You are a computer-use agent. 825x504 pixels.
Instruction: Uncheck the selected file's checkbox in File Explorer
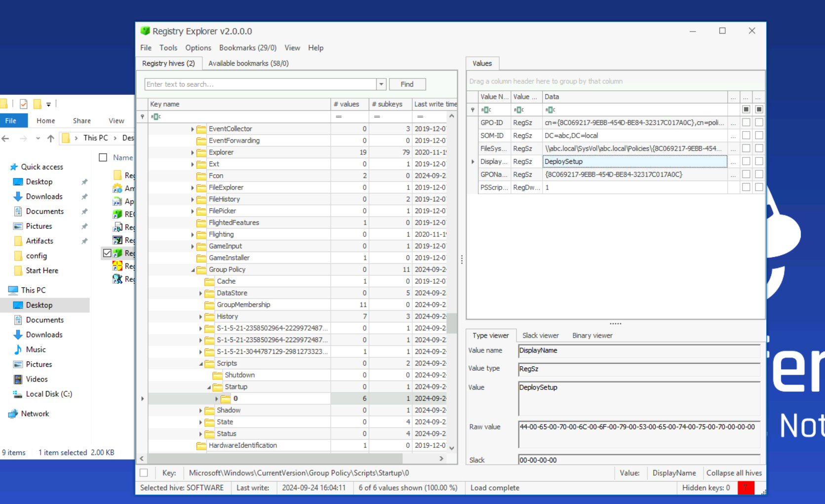click(107, 253)
